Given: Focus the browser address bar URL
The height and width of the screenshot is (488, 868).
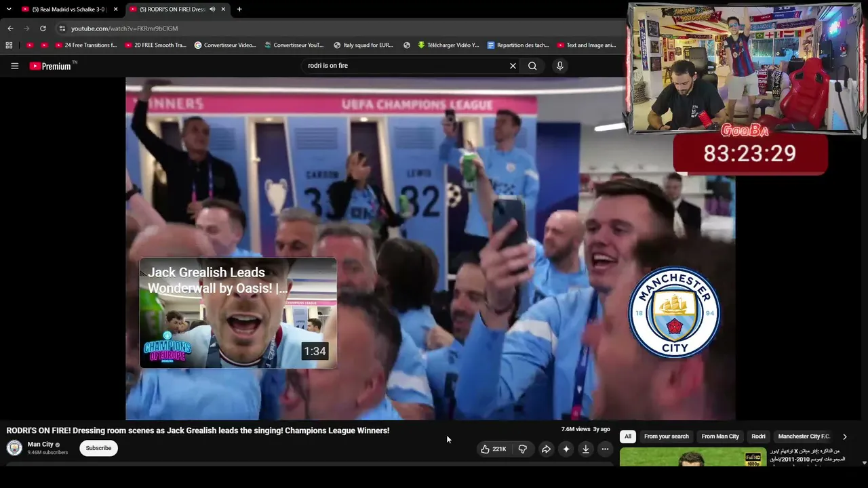Looking at the screenshot, I should (125, 28).
